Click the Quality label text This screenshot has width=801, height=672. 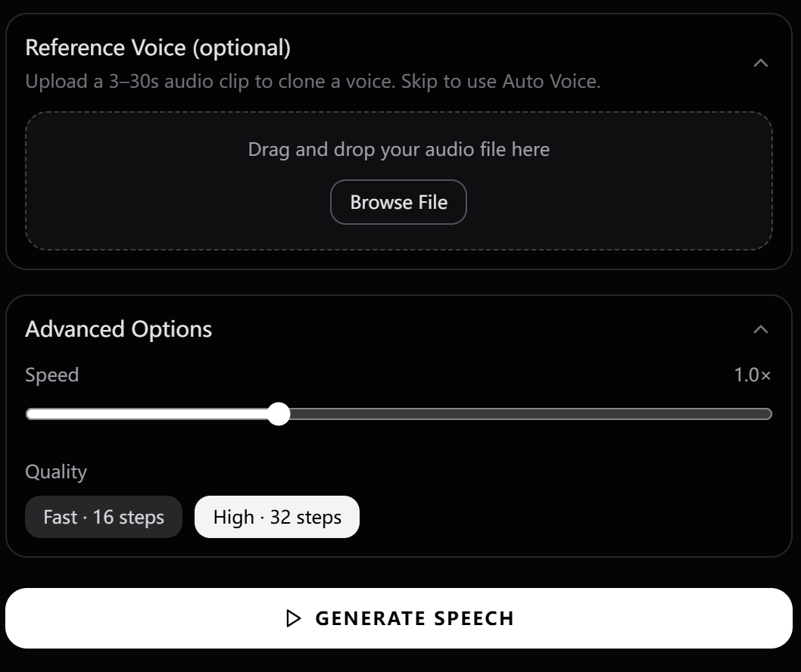[57, 471]
